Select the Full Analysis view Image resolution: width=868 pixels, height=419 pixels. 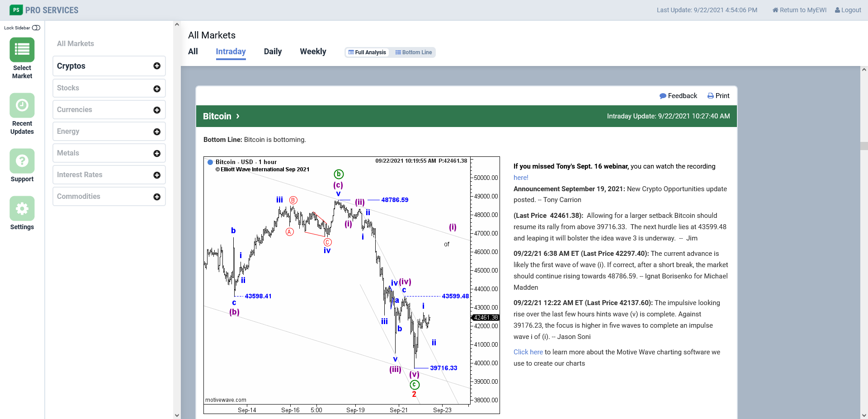tap(367, 52)
